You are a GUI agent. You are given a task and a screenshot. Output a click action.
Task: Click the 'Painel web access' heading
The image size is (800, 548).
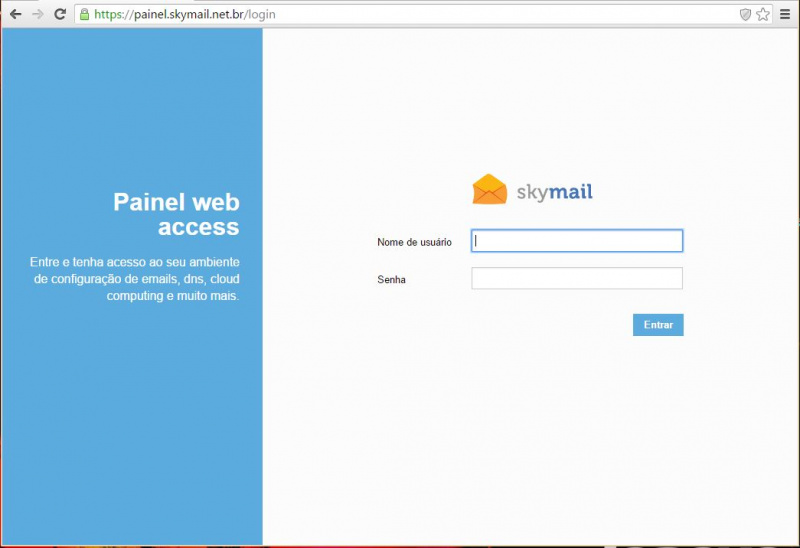[x=176, y=214]
